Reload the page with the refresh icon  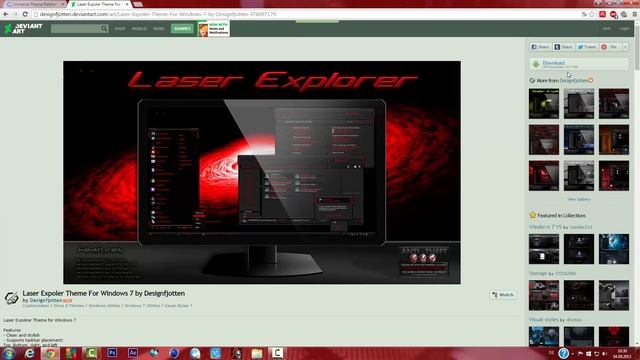point(25,14)
